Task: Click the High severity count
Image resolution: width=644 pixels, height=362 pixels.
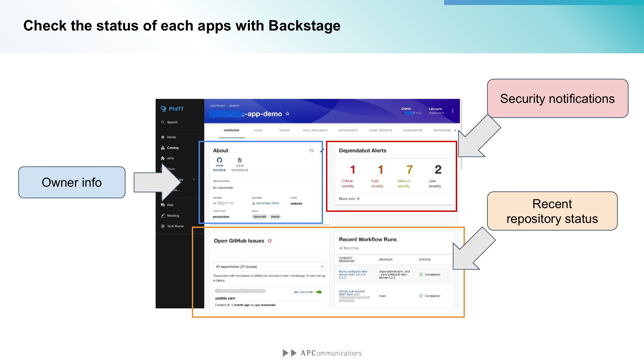Action: pos(380,170)
